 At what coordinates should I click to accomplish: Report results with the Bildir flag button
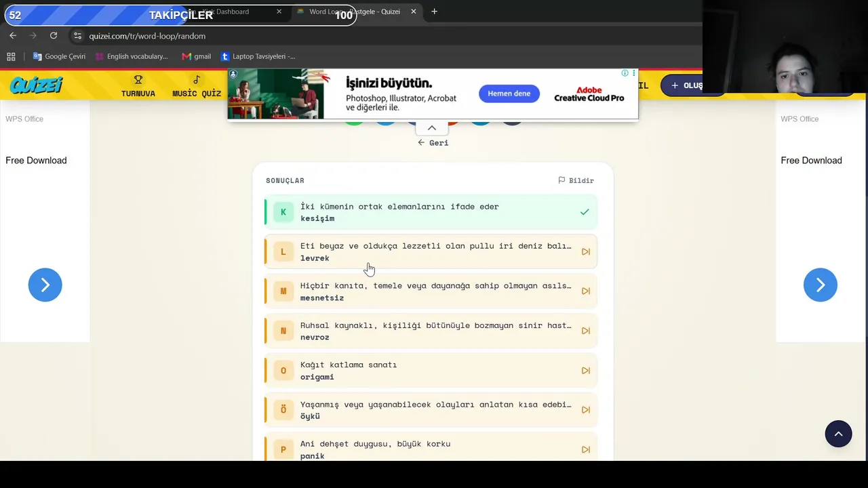576,180
